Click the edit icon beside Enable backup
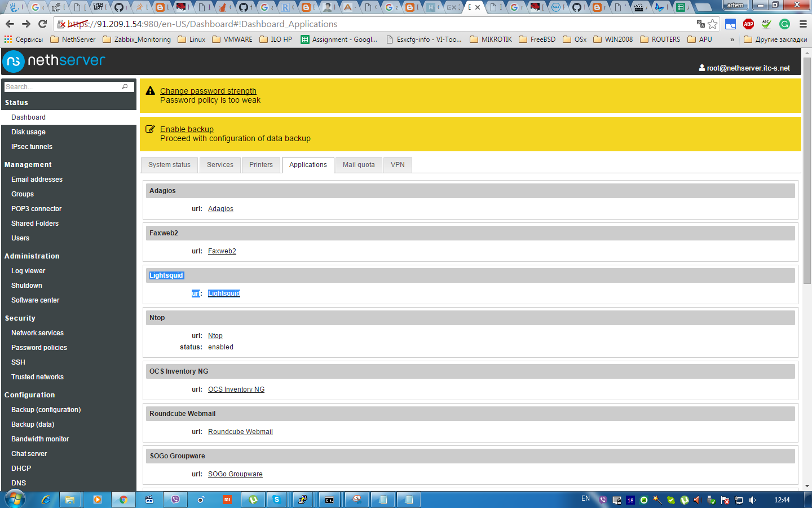812x508 pixels. pos(151,129)
